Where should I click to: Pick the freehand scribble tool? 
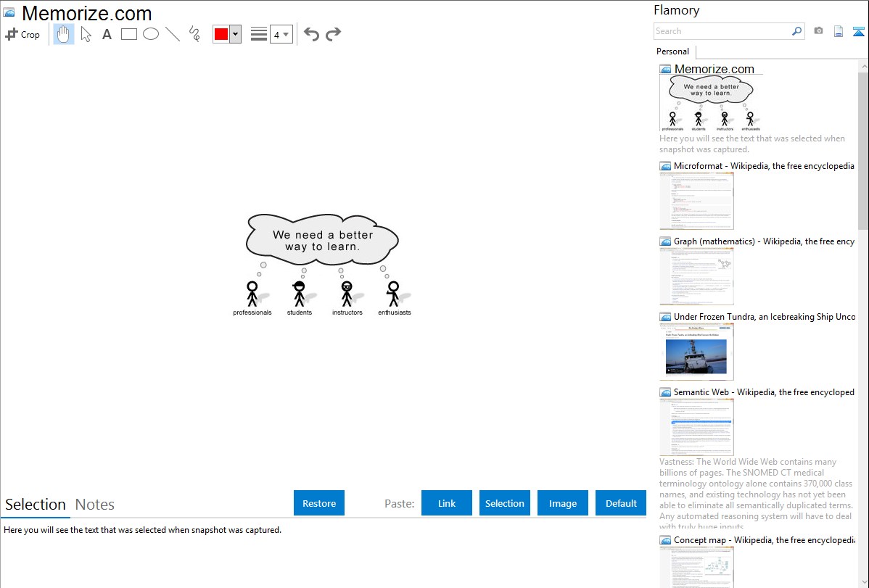[194, 34]
